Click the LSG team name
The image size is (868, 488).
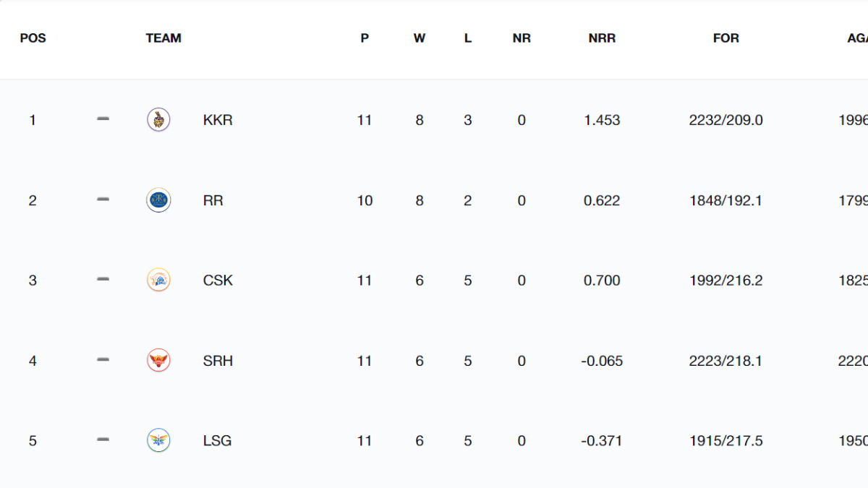pyautogui.click(x=217, y=440)
